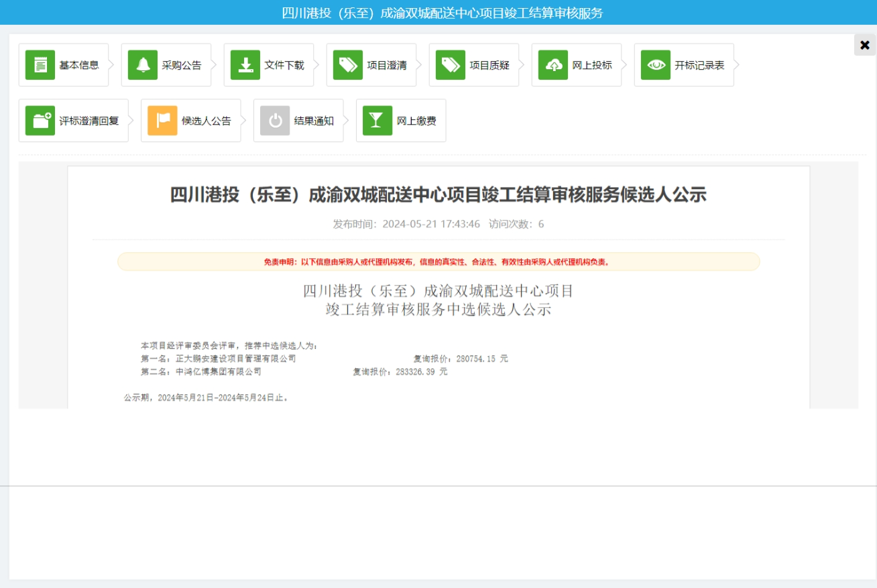Open the 基本信息 step tab
Image resolution: width=877 pixels, height=588 pixels.
click(79, 65)
